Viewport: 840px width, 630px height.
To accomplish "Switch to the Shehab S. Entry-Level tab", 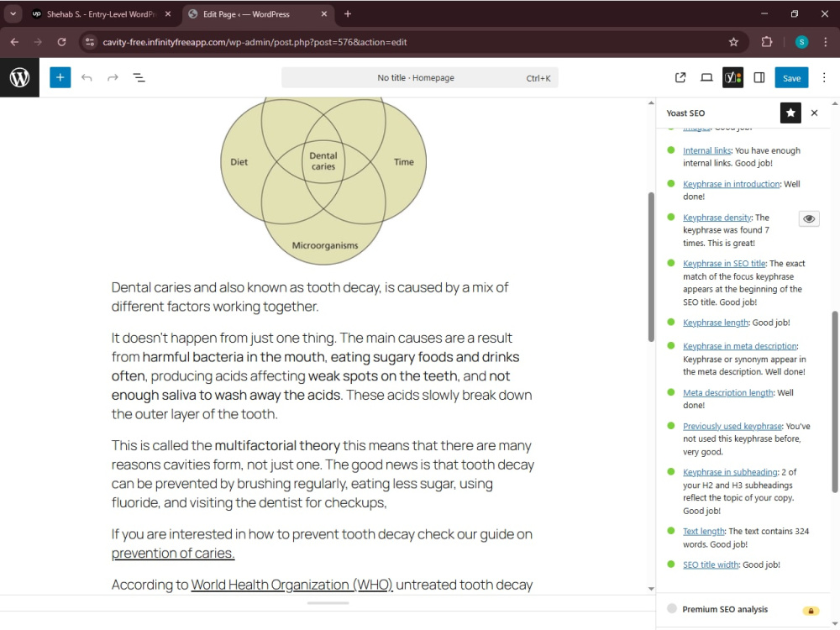I will 102,14.
